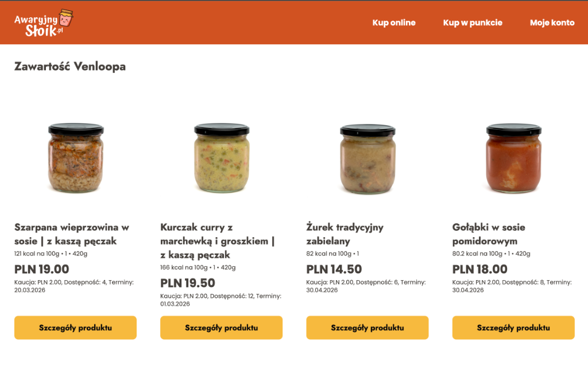This screenshot has width=588, height=380.
Task: Click the PLN 18.00 Gołąbki price
Action: (480, 269)
